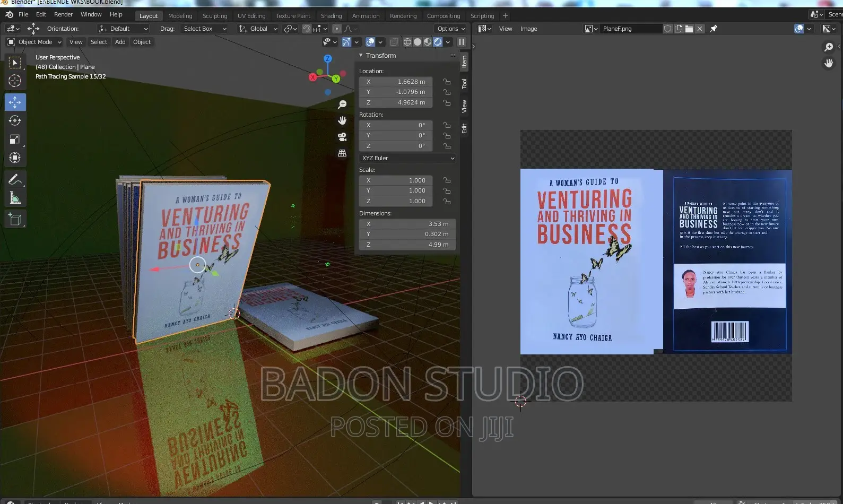The height and width of the screenshot is (504, 843).
Task: Click the Dimensions Z value field
Action: (407, 245)
